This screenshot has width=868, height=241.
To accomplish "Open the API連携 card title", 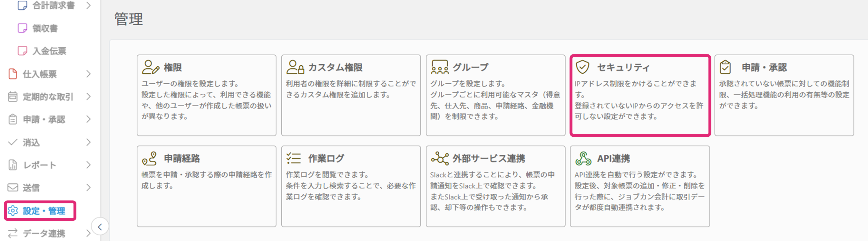I will click(x=613, y=158).
